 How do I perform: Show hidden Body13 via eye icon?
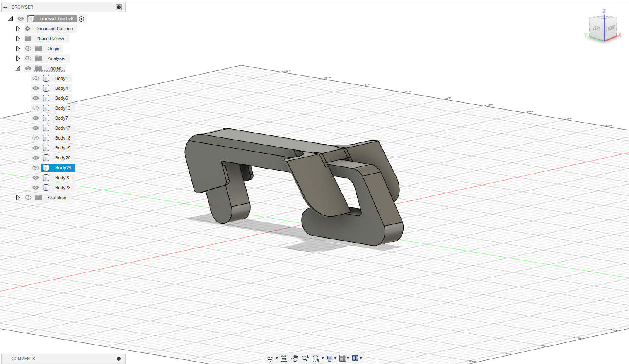pos(36,108)
